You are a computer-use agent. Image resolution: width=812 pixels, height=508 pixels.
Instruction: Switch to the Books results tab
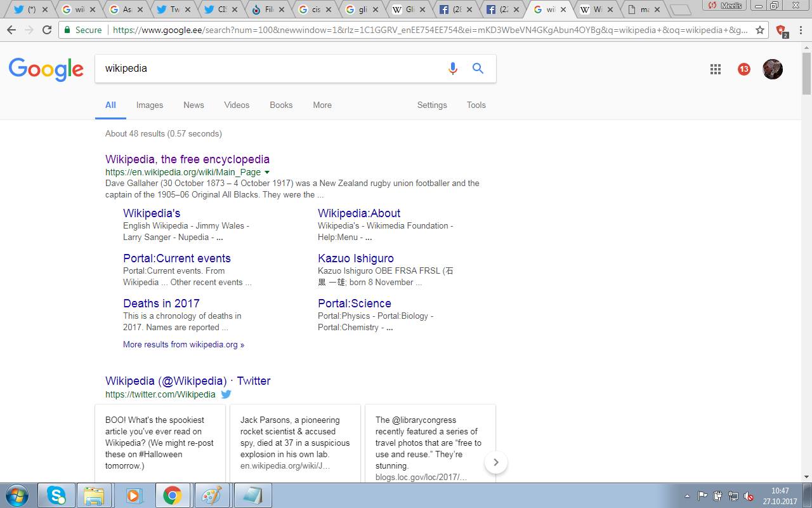click(281, 105)
